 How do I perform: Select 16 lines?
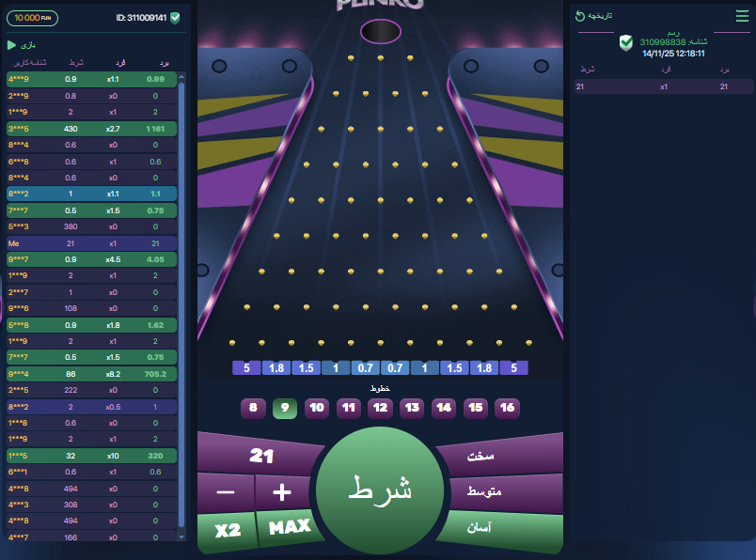tap(507, 408)
